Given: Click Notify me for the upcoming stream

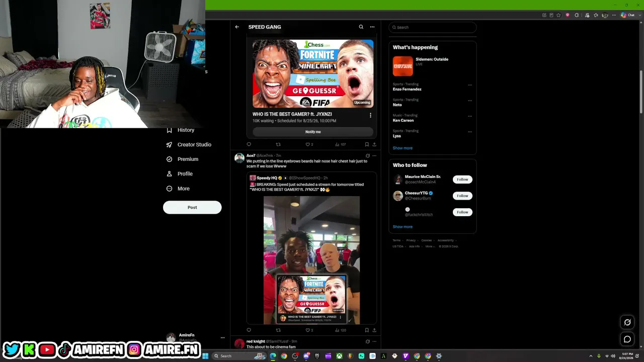Looking at the screenshot, I should coord(313,132).
